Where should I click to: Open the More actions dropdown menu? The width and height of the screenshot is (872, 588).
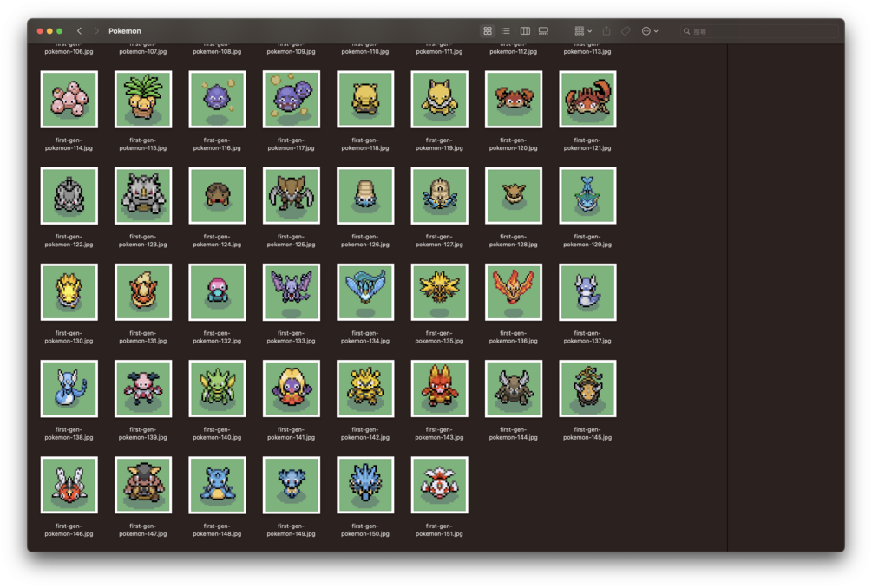tap(650, 31)
